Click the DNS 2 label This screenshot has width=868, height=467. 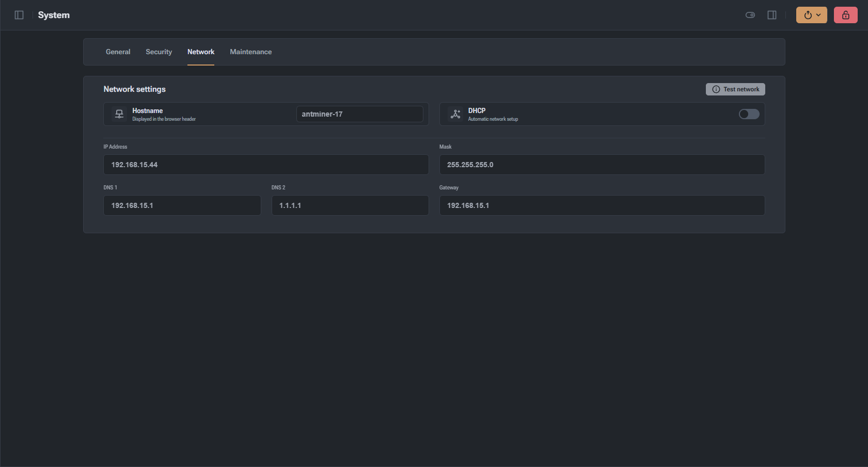click(x=278, y=187)
